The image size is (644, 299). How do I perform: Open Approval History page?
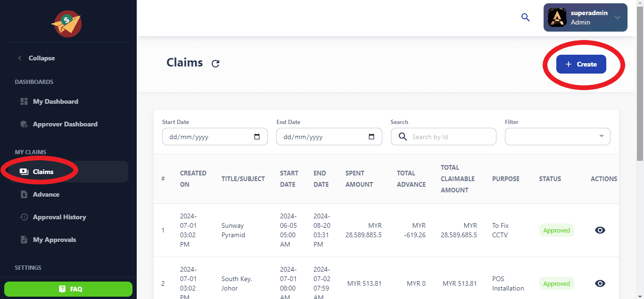[x=59, y=217]
